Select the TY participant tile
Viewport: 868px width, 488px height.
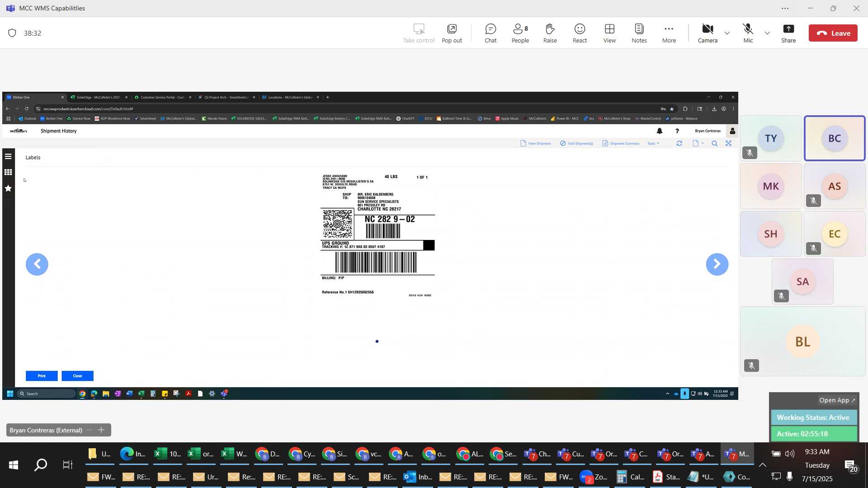click(771, 138)
